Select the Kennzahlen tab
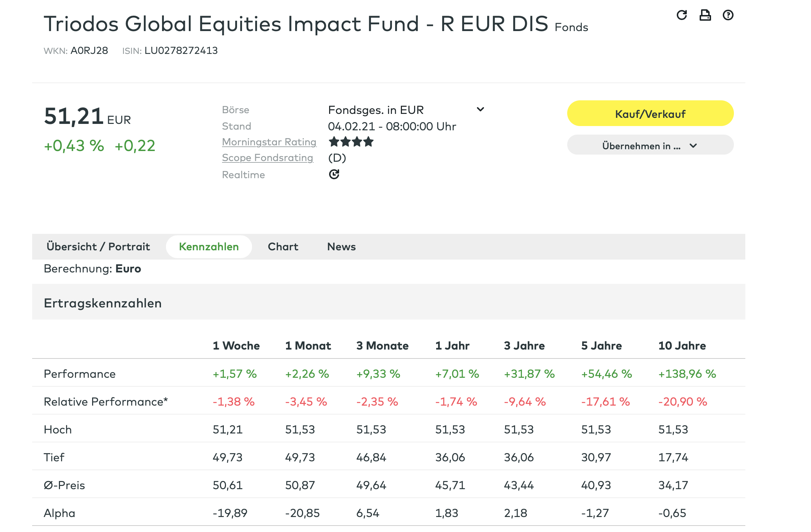The image size is (811, 532). pos(209,247)
